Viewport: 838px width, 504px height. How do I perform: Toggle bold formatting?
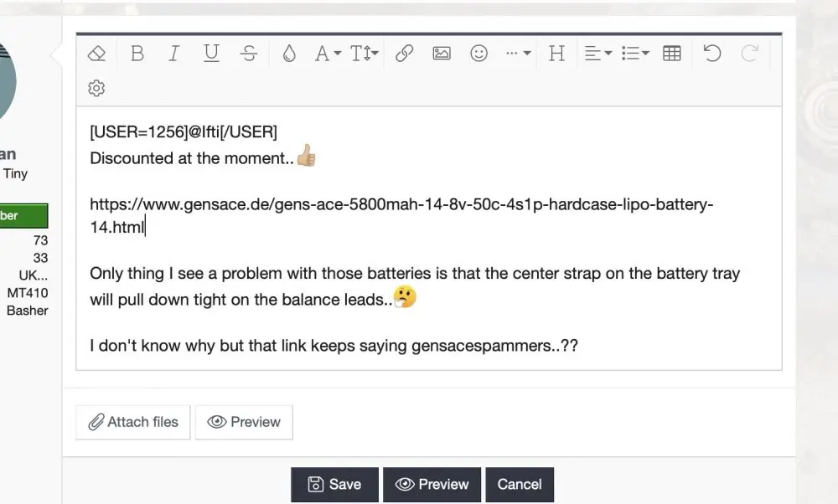137,54
